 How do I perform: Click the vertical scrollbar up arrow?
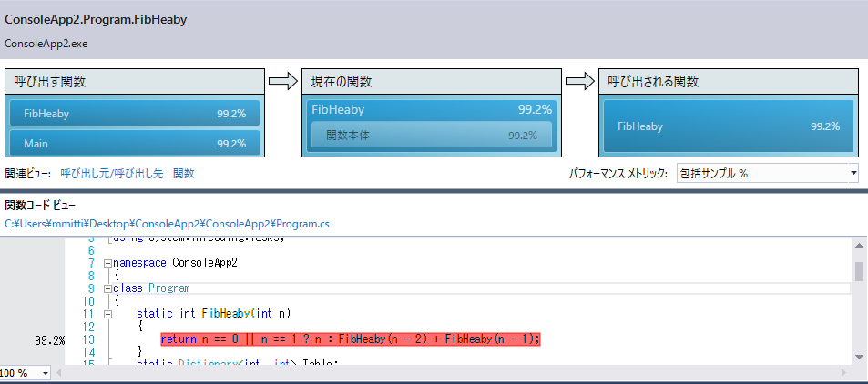859,245
